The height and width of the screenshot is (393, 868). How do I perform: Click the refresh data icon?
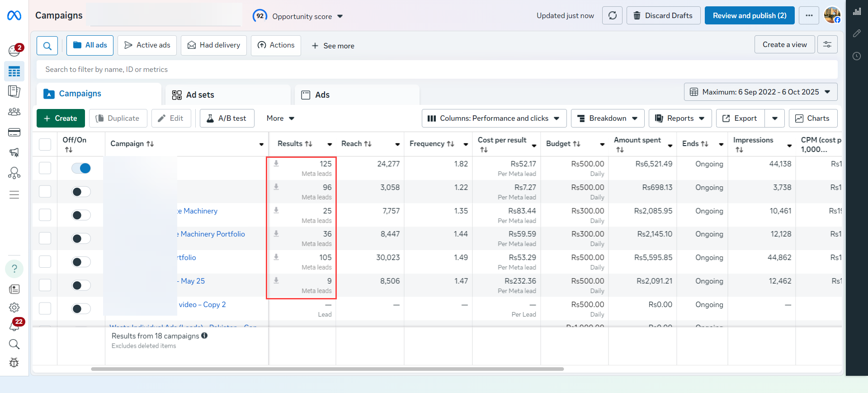point(612,16)
